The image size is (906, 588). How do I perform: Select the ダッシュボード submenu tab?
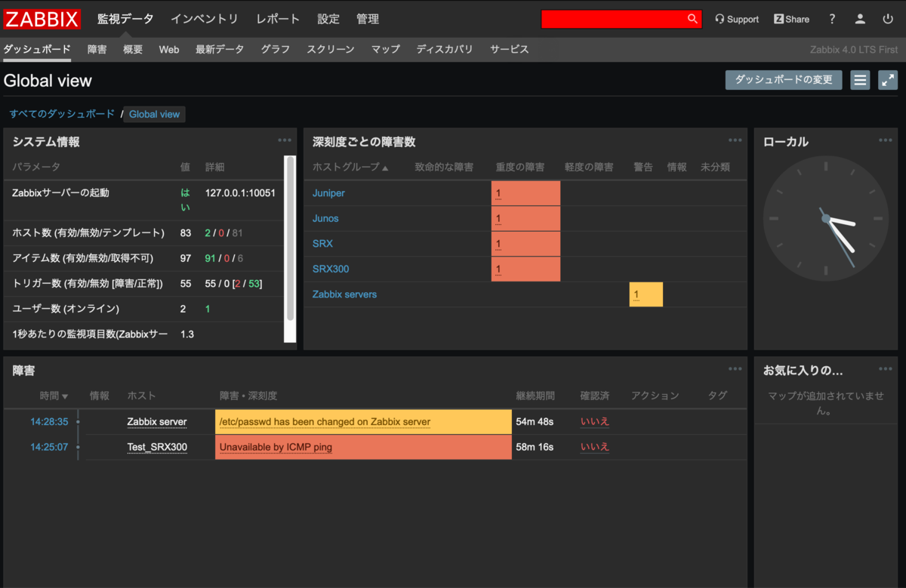(37, 49)
